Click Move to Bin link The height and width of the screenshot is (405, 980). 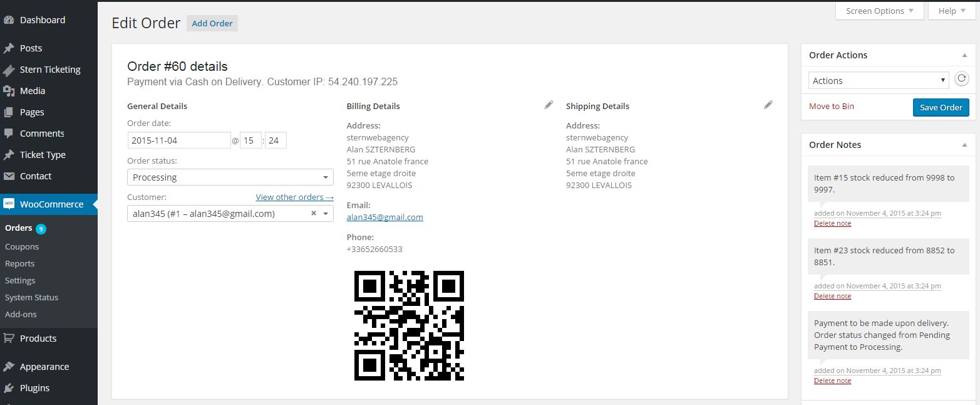click(x=832, y=106)
